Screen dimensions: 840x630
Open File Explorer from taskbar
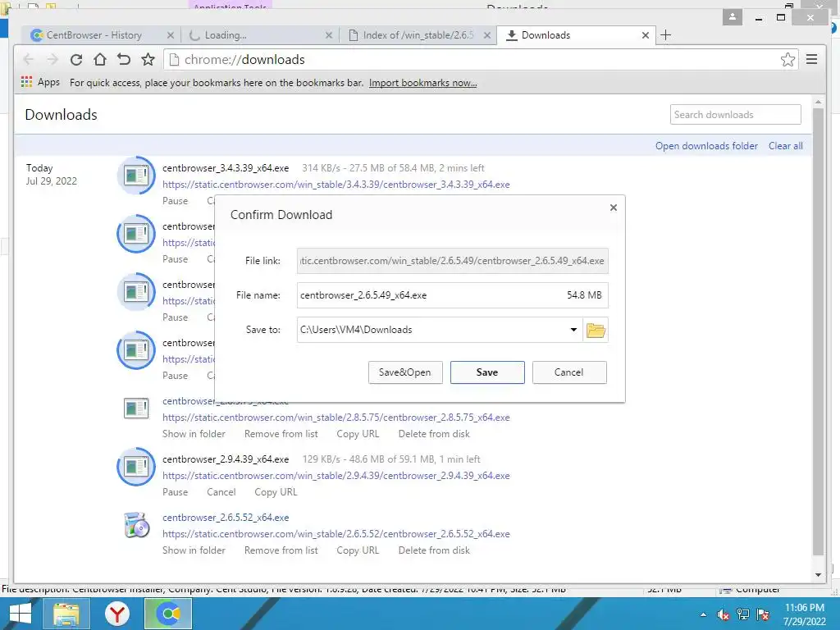pyautogui.click(x=66, y=614)
